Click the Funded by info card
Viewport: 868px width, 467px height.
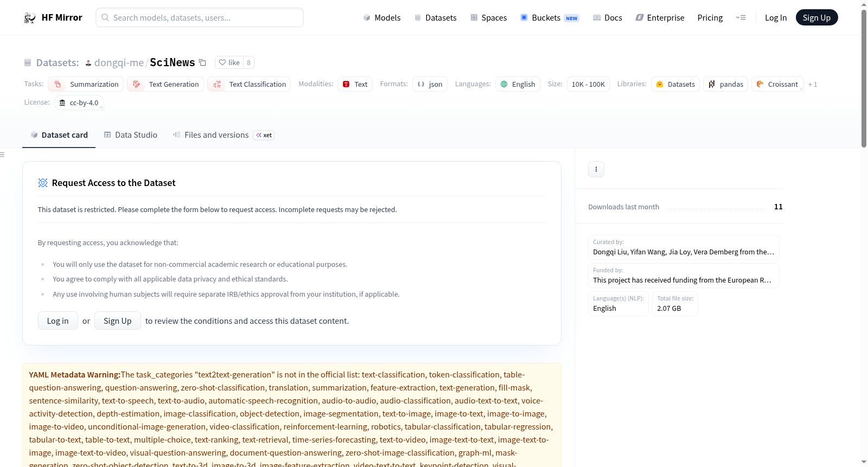pos(684,276)
